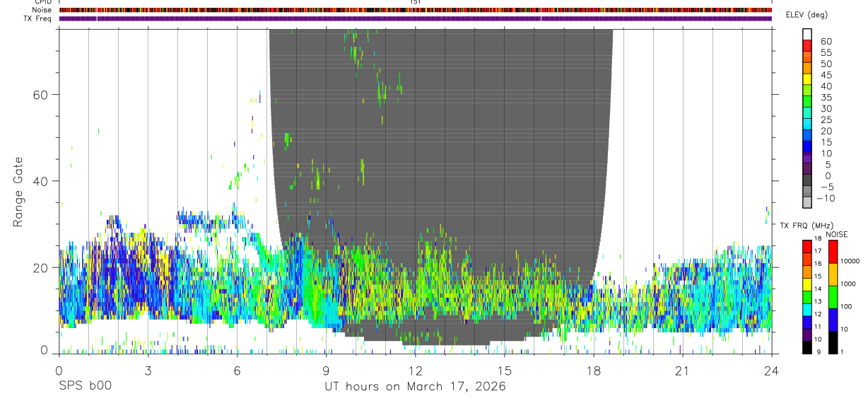The width and height of the screenshot is (868, 401).
Task: Click x-axis tick label '18'
Action: [593, 371]
